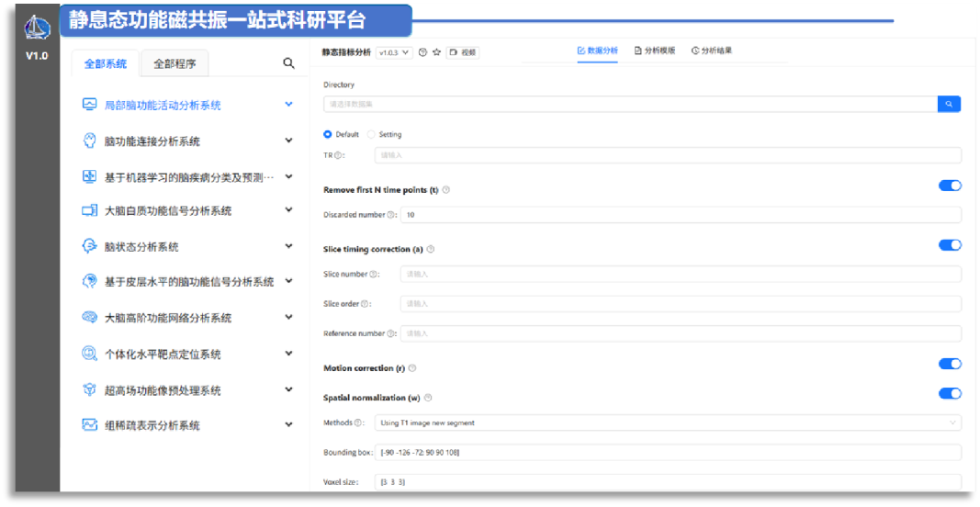Open the Methods dropdown for spatial normalization
The height and width of the screenshot is (507, 980).
pyautogui.click(x=667, y=422)
